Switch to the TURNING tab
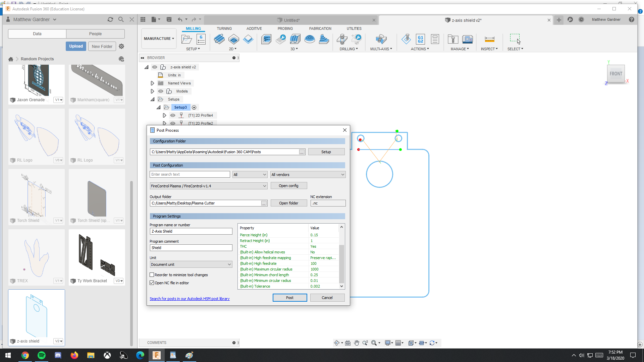This screenshot has height=362, width=644. click(224, 28)
